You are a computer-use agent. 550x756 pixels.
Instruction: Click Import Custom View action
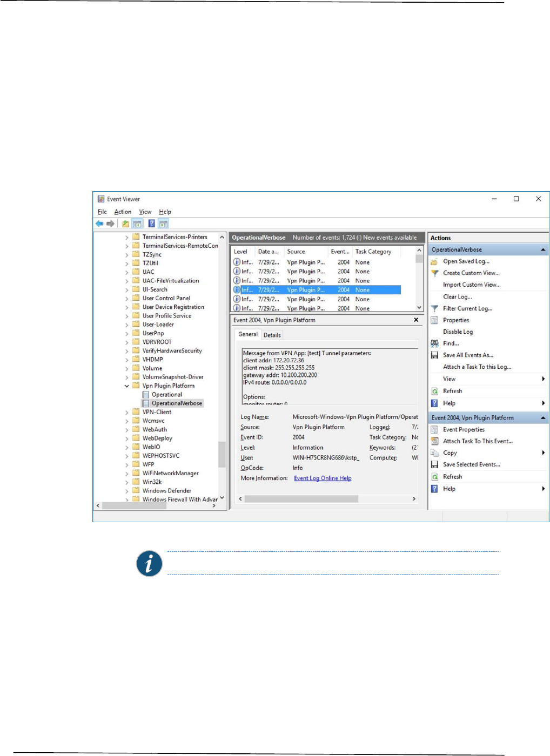point(472,285)
